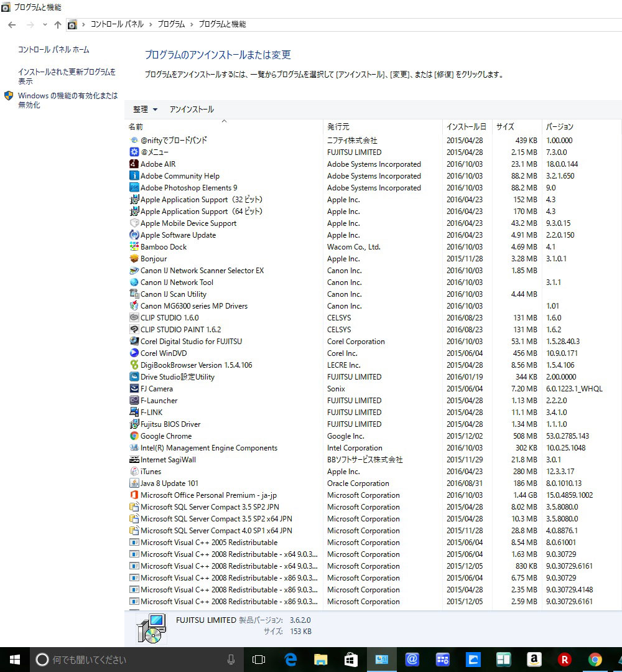Select the Fujitsu BIOS Driver entry
The width and height of the screenshot is (622, 672).
point(373,424)
